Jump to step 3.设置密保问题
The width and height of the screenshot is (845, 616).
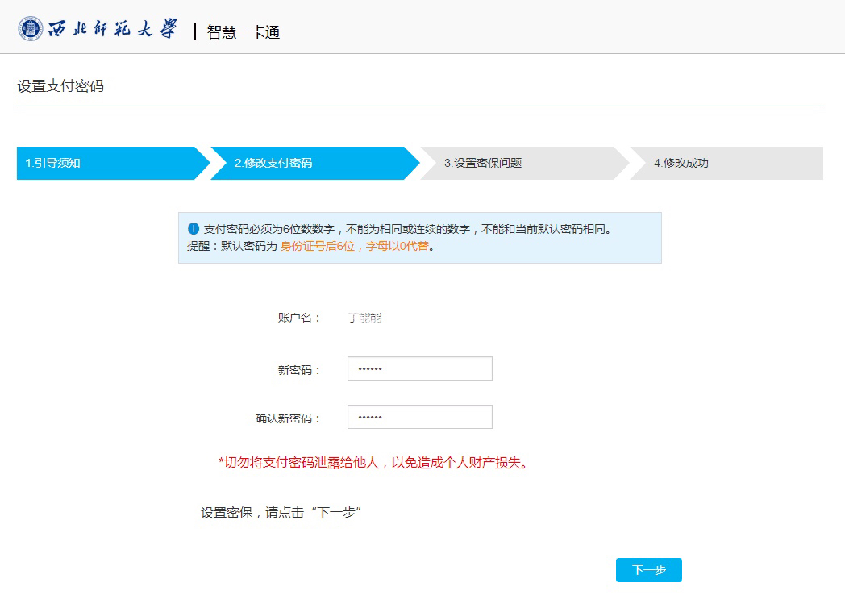pos(483,163)
